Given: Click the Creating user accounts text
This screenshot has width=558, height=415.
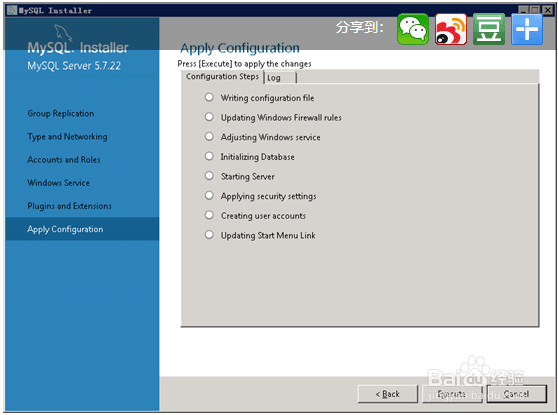Looking at the screenshot, I should pos(263,216).
